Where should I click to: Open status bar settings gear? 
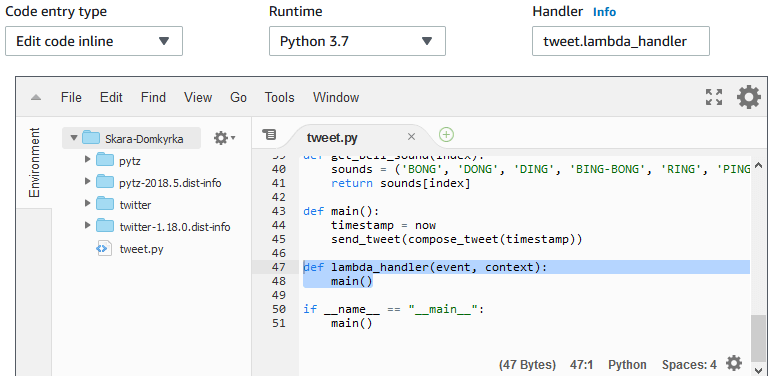click(x=734, y=363)
